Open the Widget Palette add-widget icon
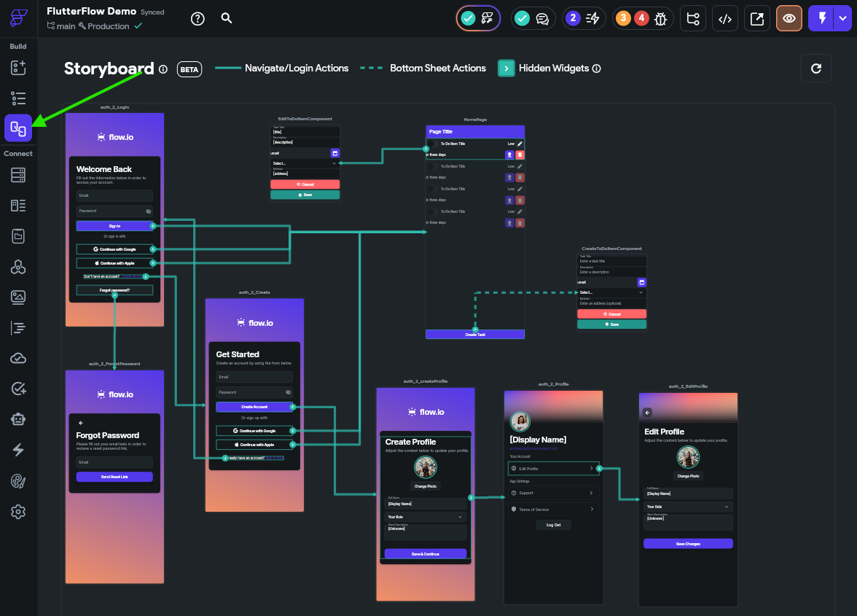 click(x=18, y=67)
